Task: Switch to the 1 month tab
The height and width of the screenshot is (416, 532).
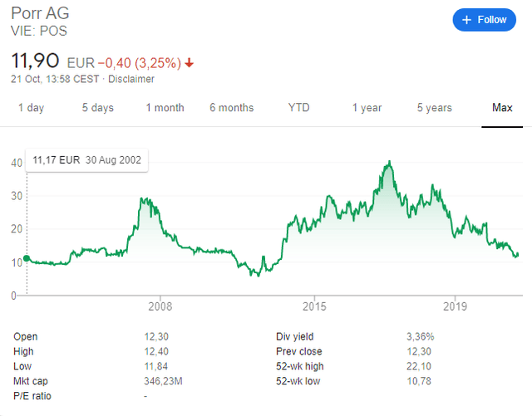Action: coord(165,108)
